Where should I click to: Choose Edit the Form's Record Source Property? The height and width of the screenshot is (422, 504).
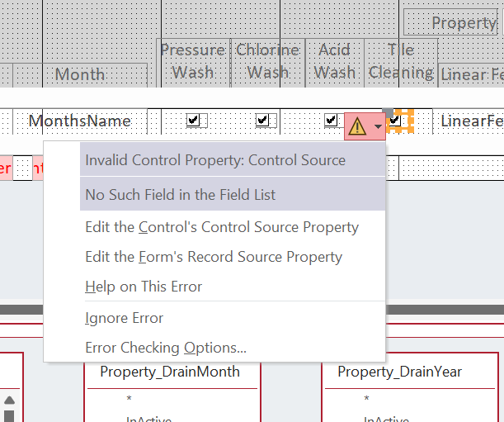(214, 257)
